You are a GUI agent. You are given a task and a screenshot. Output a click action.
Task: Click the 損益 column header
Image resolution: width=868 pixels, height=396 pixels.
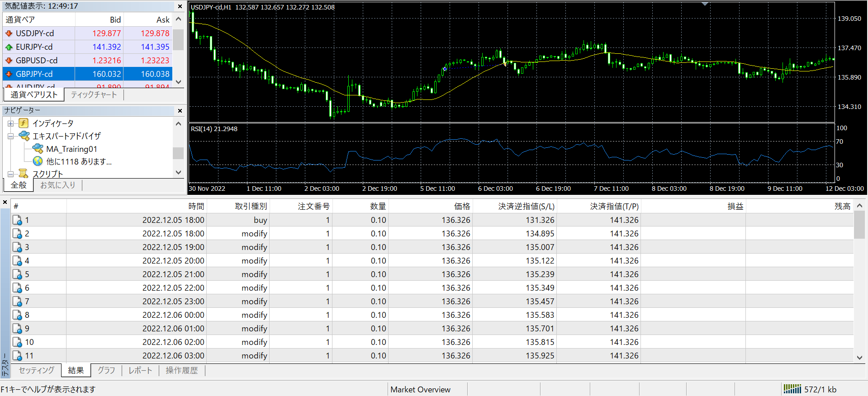point(693,206)
